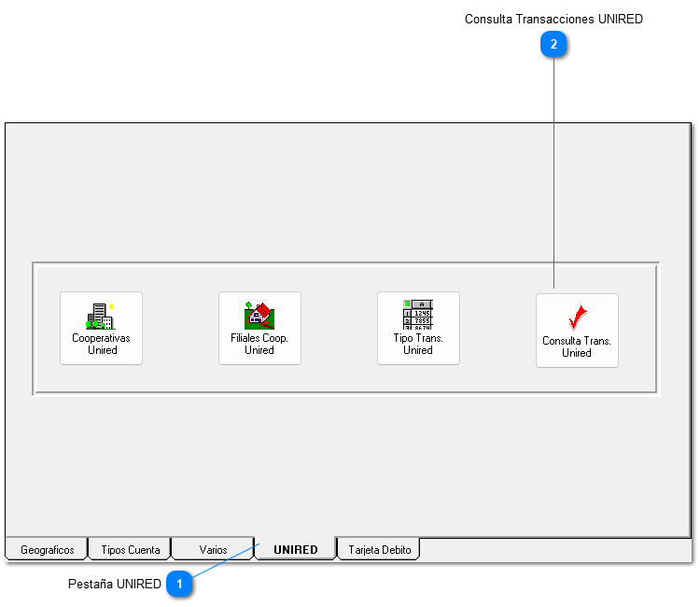Viewport: 700px width, 607px height.
Task: Click blue callout marker number 2
Action: [554, 44]
